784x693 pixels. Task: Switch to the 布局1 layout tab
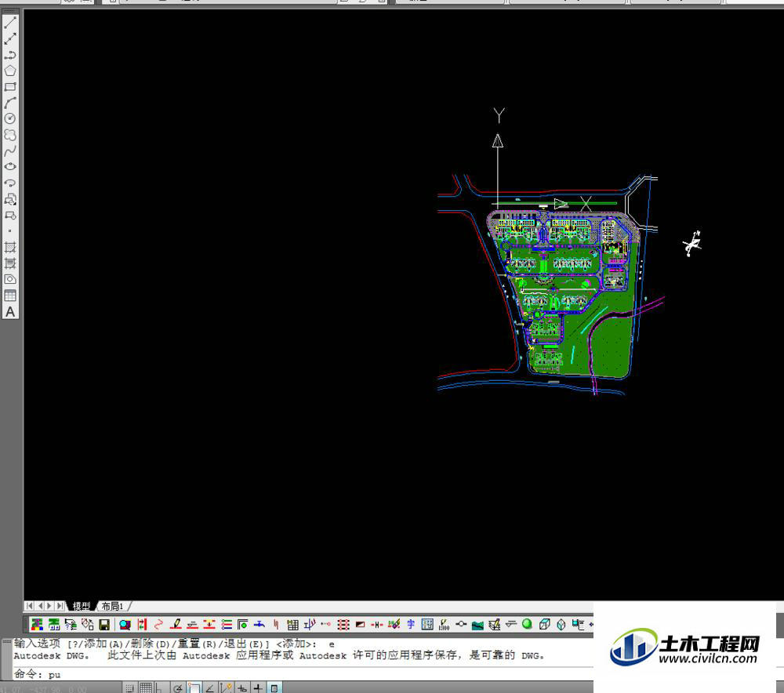tap(111, 607)
